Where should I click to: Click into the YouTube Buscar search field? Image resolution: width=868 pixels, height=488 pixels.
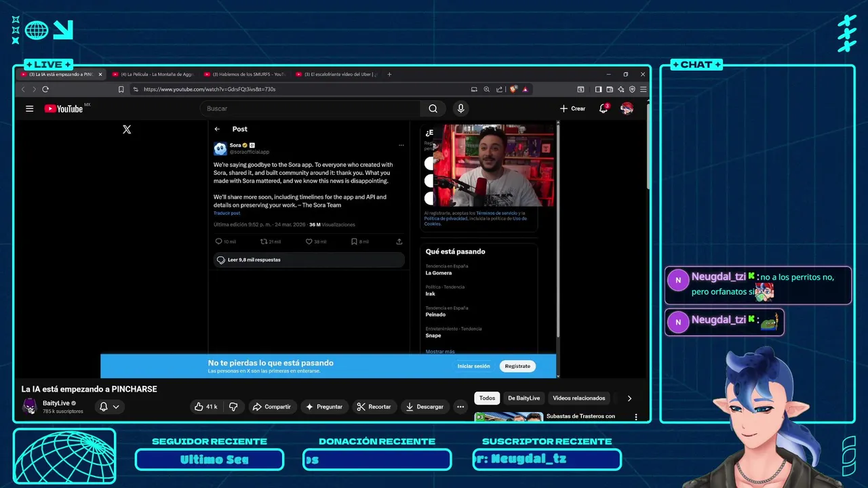coord(310,108)
